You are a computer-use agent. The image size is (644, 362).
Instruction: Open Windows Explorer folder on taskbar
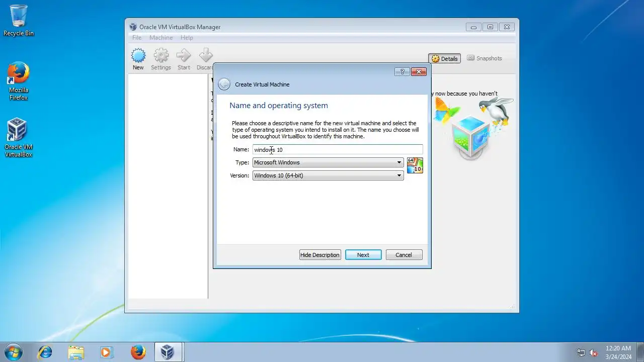76,352
